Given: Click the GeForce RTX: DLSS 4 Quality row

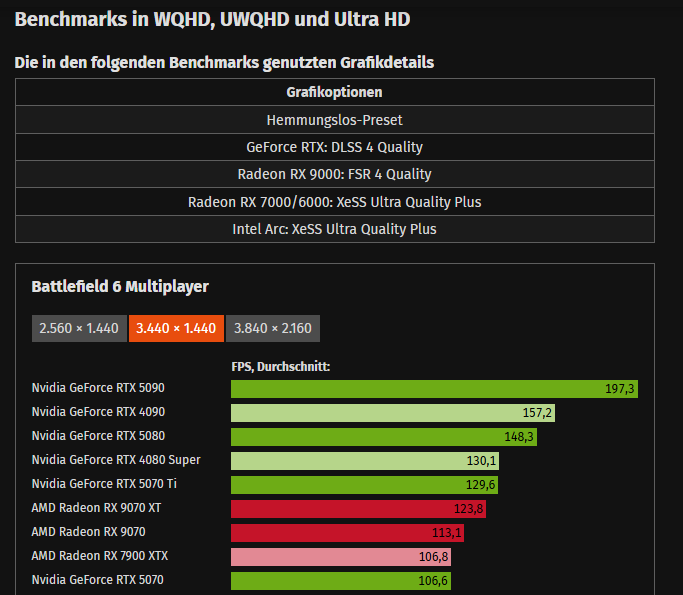Looking at the screenshot, I should click(335, 147).
